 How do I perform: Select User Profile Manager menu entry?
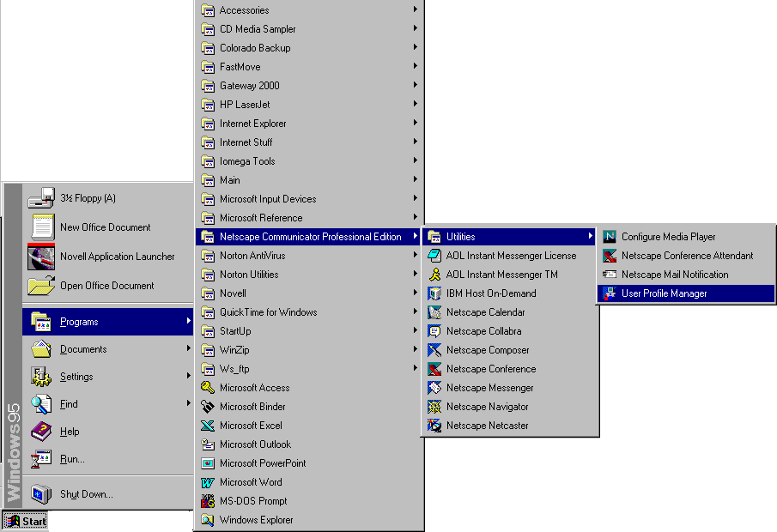tap(664, 293)
